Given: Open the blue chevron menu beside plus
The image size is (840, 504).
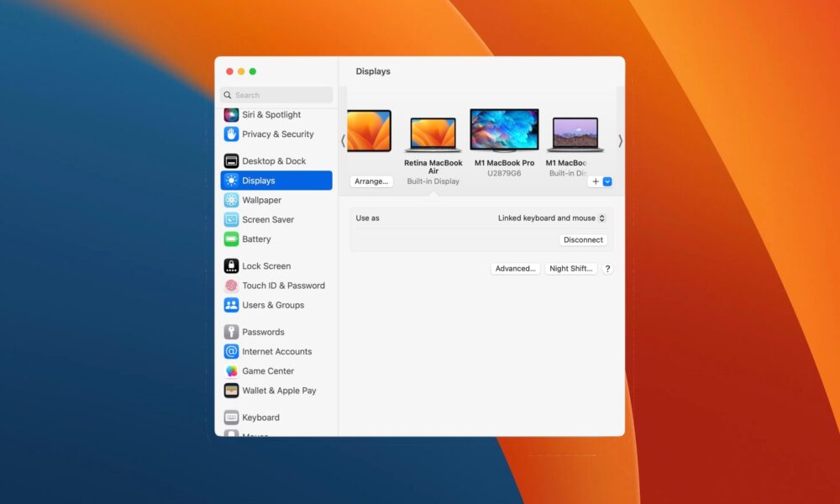Looking at the screenshot, I should (x=607, y=181).
